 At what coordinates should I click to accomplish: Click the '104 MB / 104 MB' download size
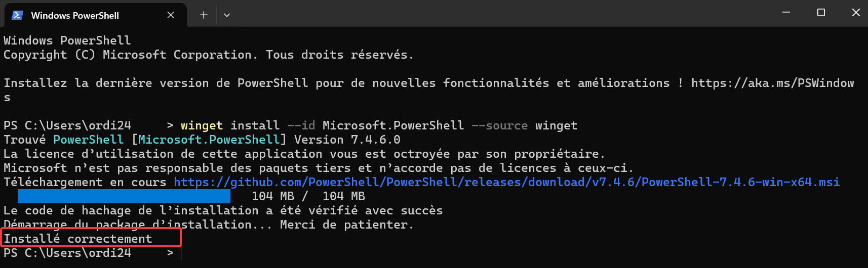pos(308,196)
